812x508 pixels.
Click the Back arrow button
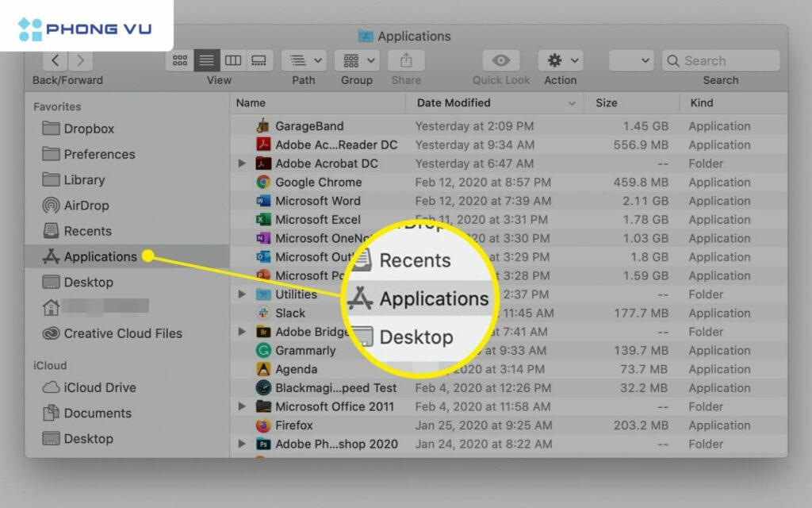pos(55,60)
